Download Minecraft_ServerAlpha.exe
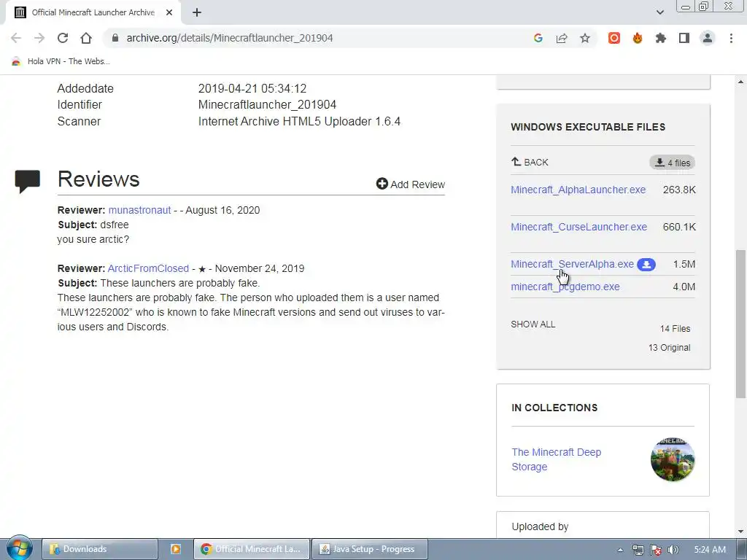 (x=572, y=264)
